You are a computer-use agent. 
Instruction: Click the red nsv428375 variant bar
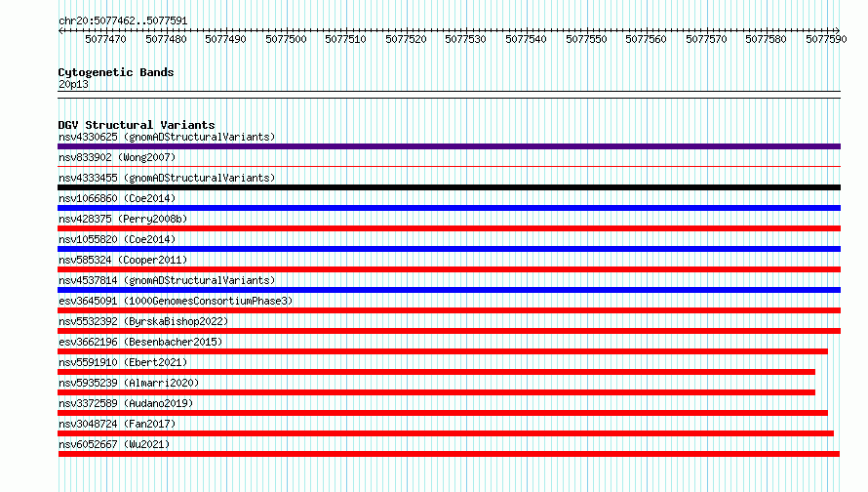tap(449, 228)
